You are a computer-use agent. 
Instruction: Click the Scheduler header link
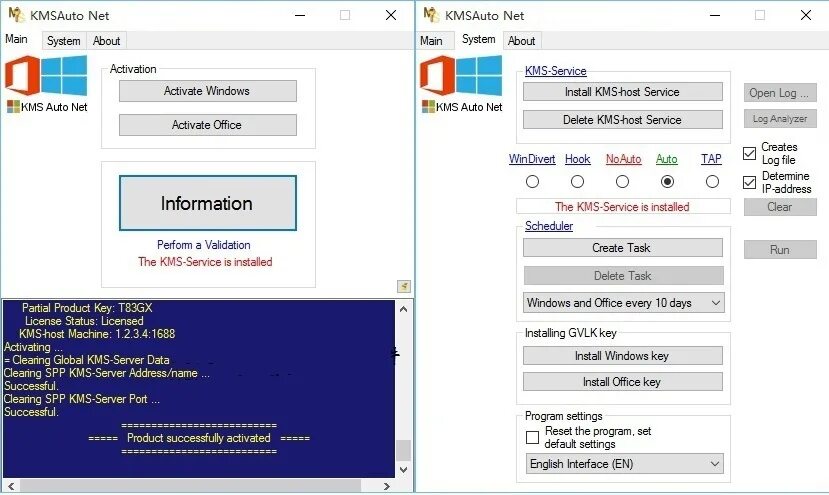(x=549, y=226)
